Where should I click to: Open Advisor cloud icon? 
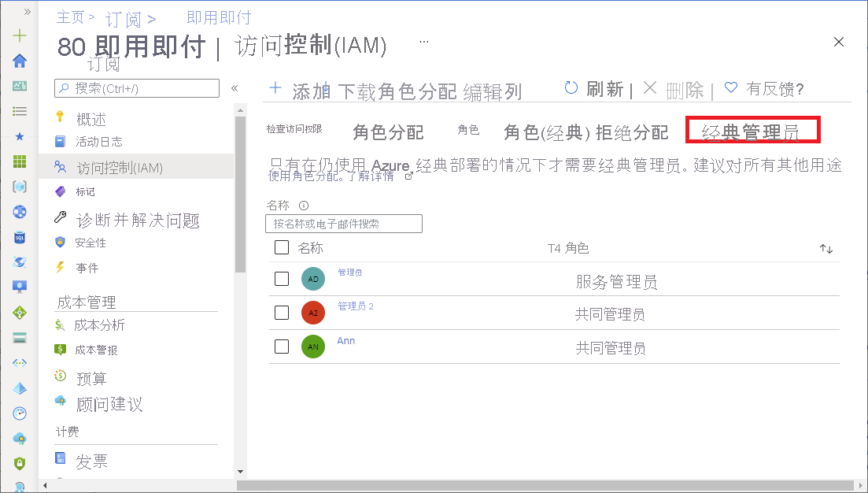[x=20, y=439]
